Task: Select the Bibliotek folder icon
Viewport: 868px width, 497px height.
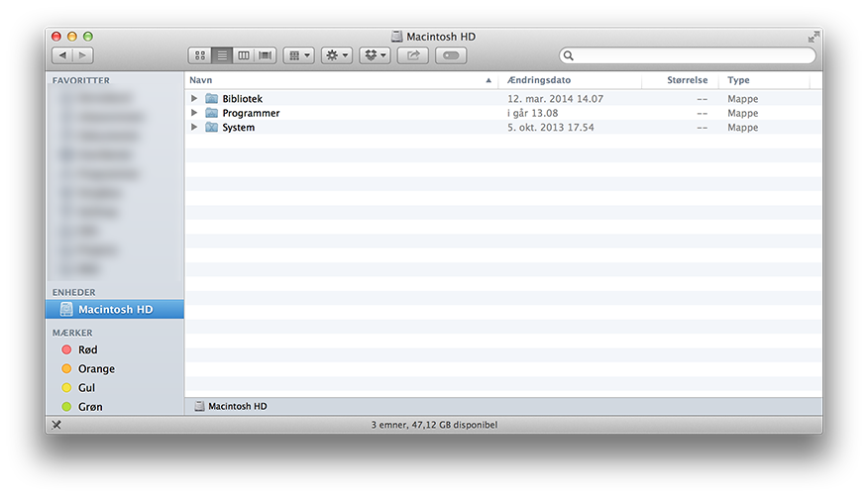Action: pos(211,98)
